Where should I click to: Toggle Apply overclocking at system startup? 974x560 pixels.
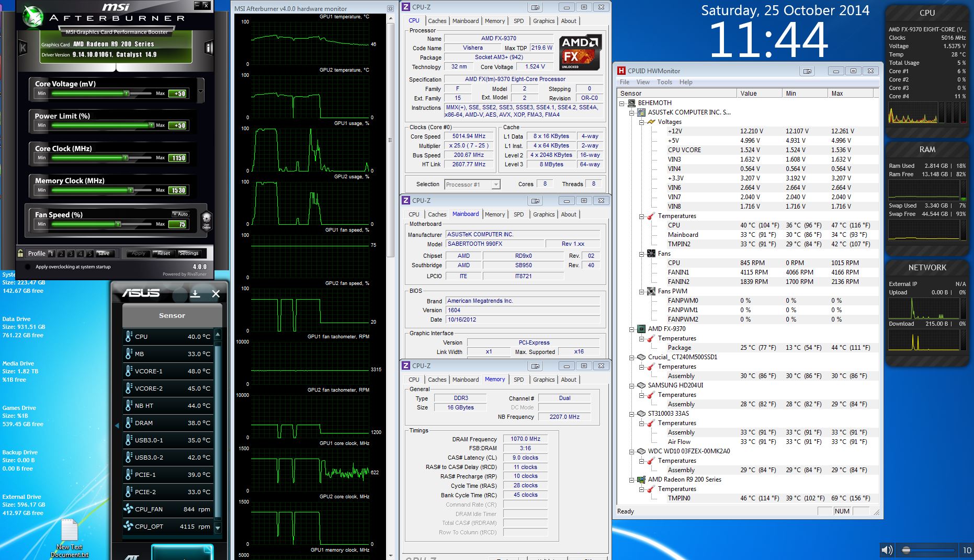click(x=28, y=267)
